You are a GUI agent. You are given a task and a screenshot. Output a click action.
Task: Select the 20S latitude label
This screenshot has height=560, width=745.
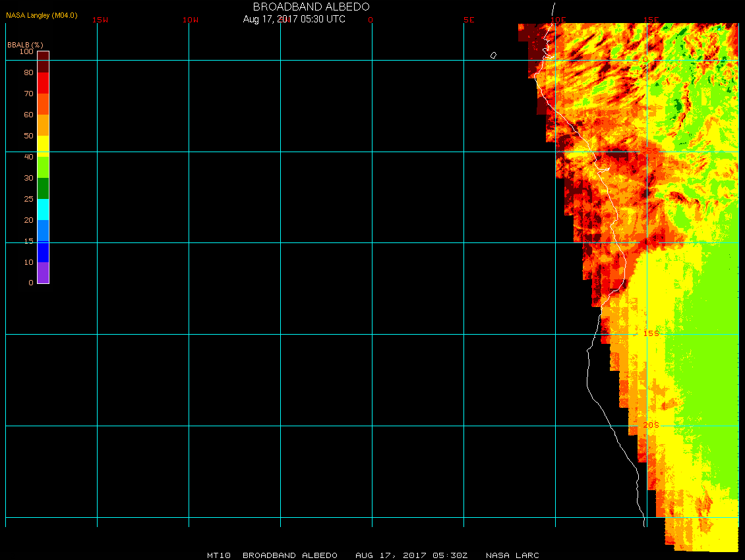pyautogui.click(x=651, y=425)
